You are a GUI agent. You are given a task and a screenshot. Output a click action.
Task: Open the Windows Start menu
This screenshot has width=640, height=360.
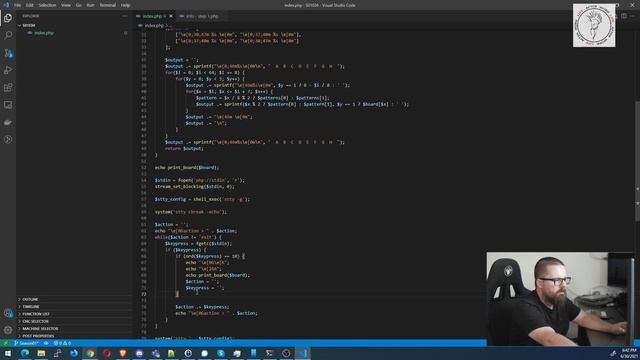[x=8, y=353]
